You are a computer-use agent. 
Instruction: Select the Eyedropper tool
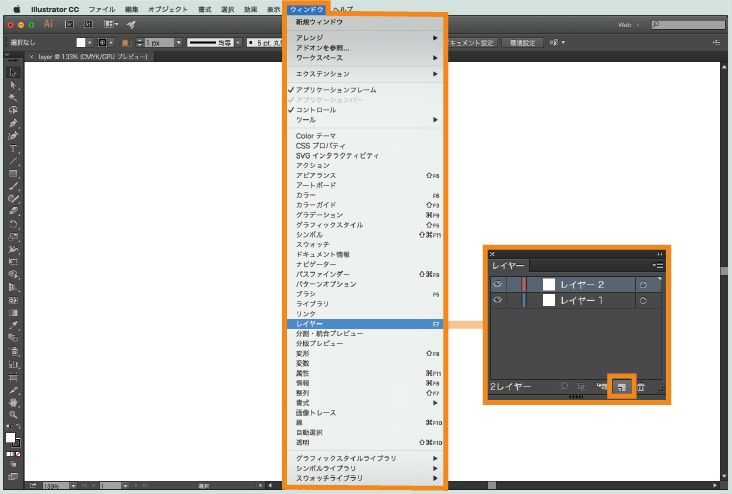tap(13, 325)
